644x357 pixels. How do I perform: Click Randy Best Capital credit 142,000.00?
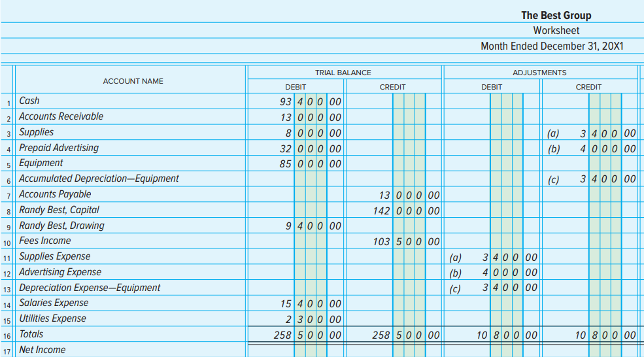click(407, 211)
